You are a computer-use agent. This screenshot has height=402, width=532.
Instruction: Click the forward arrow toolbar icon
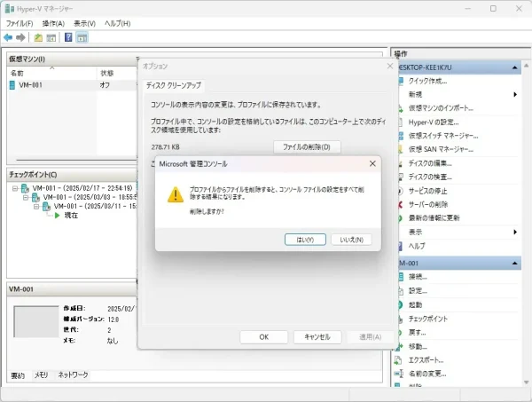point(20,37)
